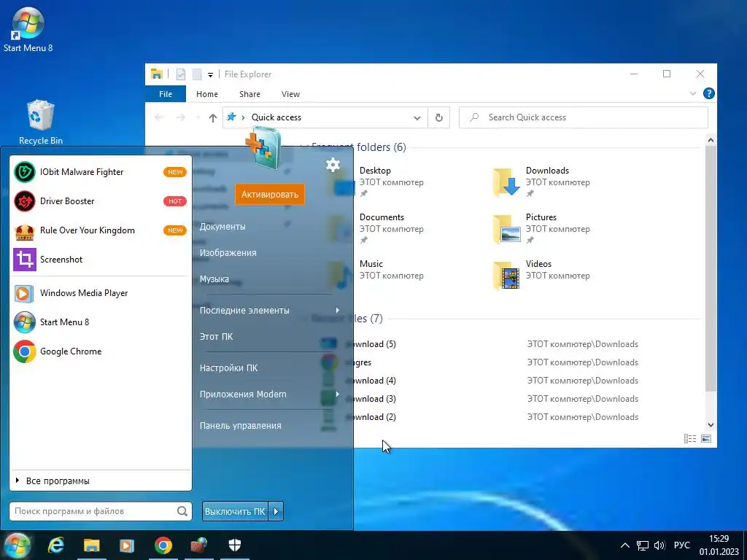Viewport: 747px width, 560px height.
Task: Open Start Menu 8 entry in list
Action: 100,322
